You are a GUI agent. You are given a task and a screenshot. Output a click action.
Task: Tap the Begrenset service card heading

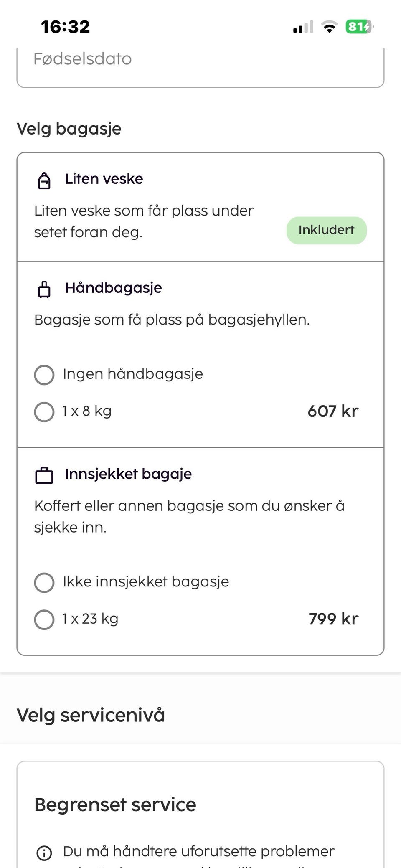pyautogui.click(x=115, y=805)
